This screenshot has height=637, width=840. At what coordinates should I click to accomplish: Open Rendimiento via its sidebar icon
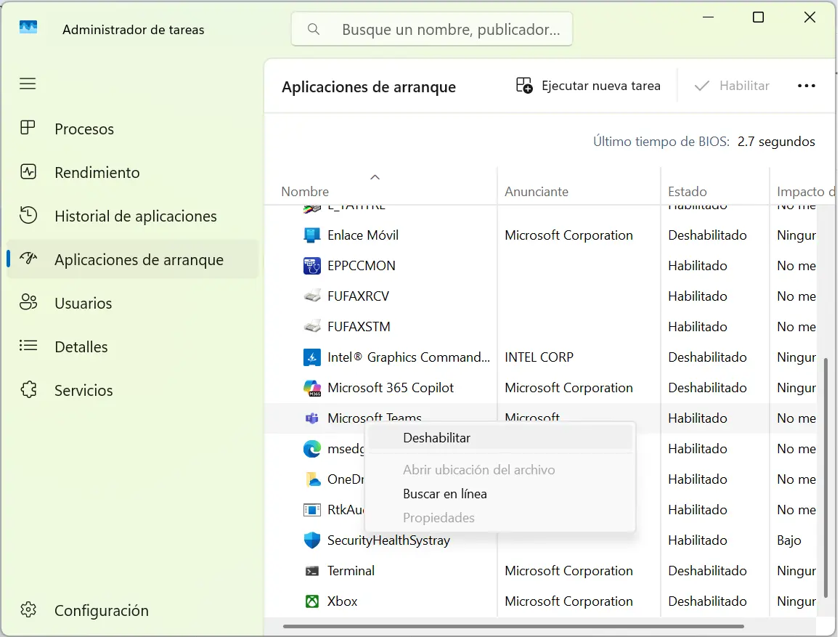pos(28,172)
